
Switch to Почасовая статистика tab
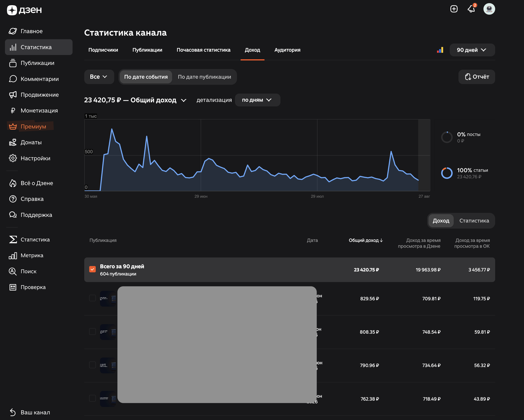pyautogui.click(x=203, y=50)
